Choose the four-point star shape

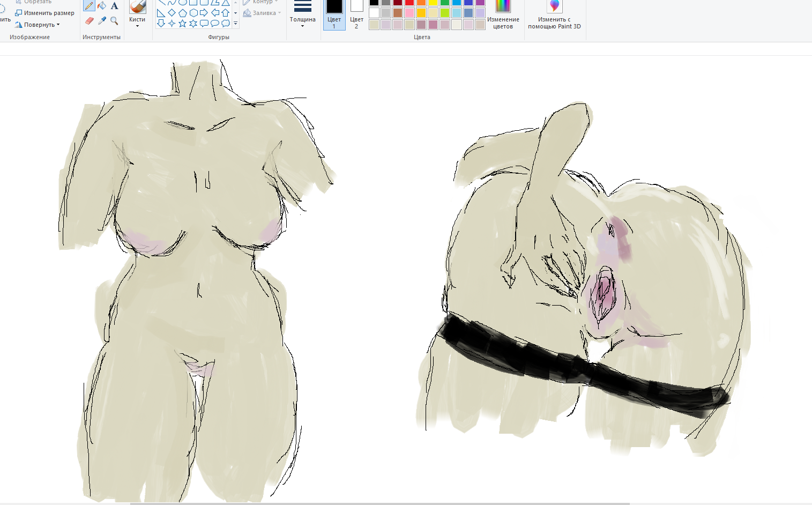(172, 23)
